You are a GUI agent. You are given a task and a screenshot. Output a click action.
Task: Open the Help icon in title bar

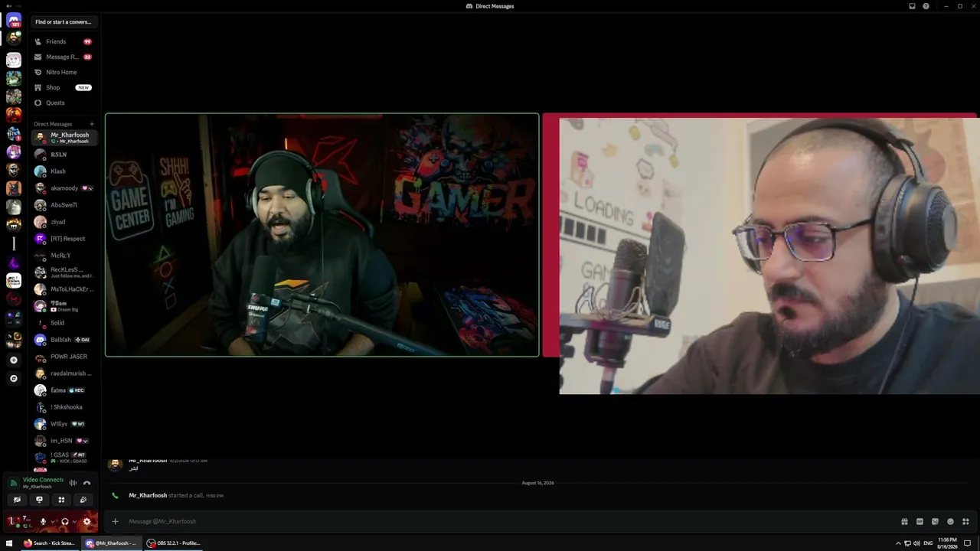click(926, 6)
